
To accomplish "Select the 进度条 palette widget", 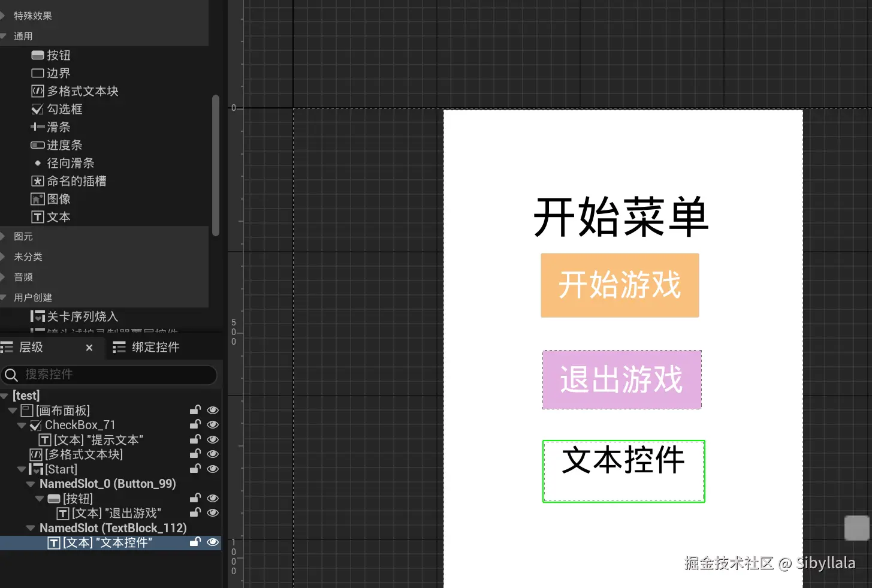I will point(57,145).
